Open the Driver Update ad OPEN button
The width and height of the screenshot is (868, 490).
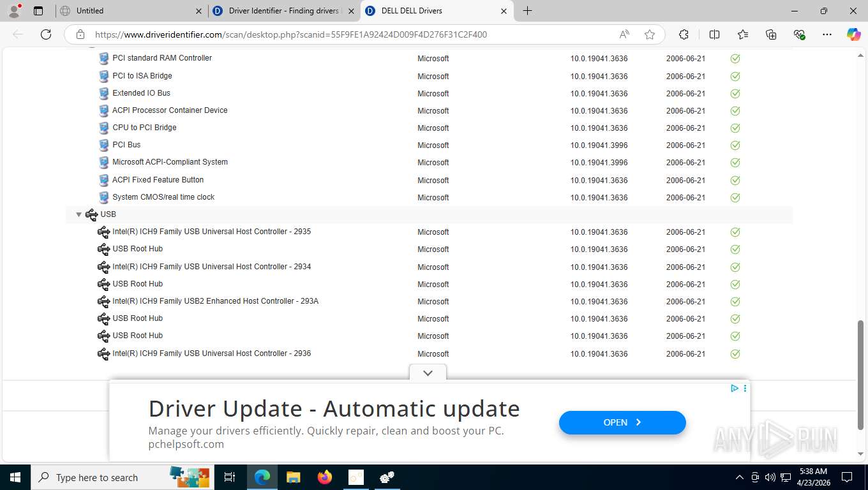coord(622,422)
